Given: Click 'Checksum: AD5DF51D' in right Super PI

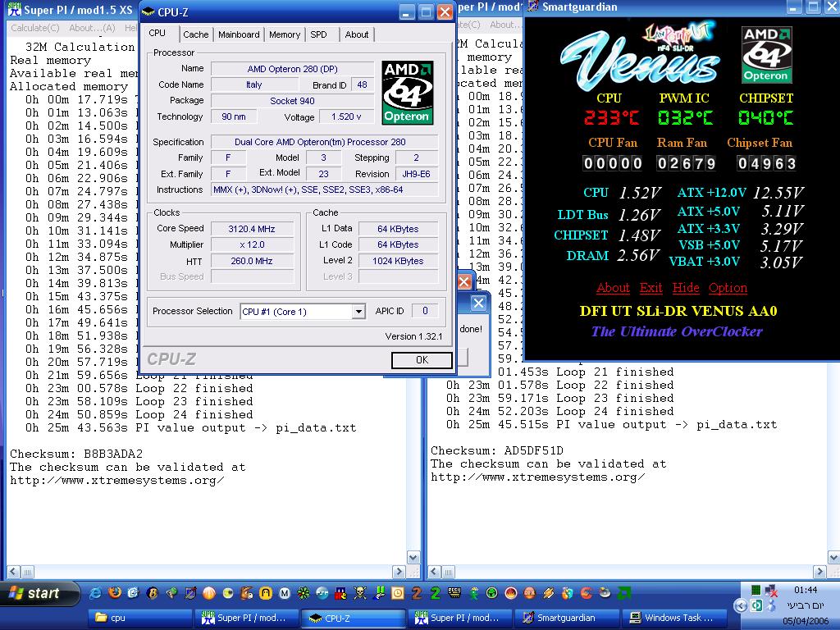Looking at the screenshot, I should pyautogui.click(x=496, y=450).
